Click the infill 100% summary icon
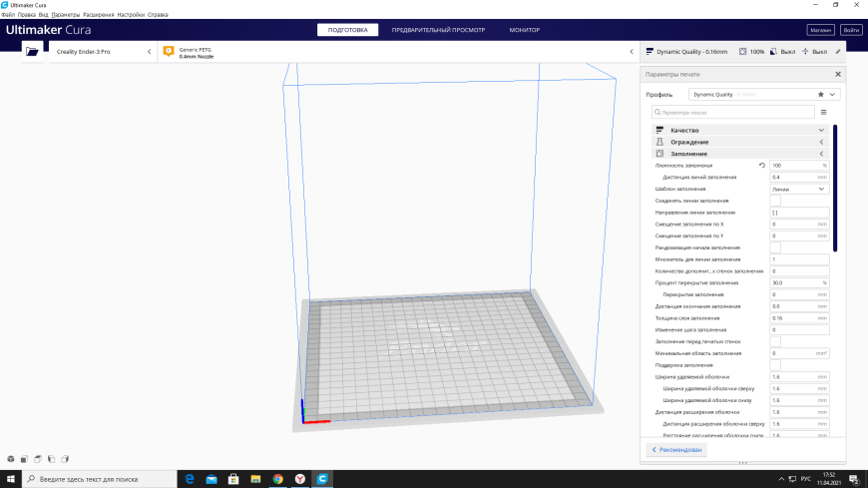The height and width of the screenshot is (488, 868). pos(743,52)
